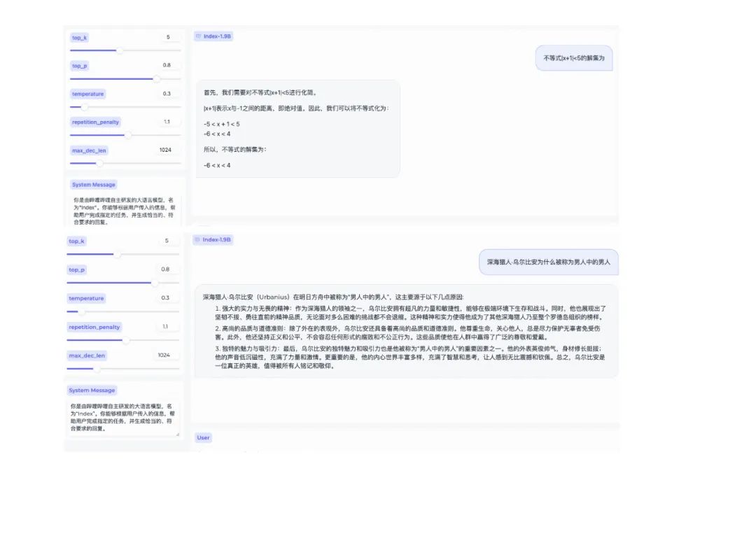Select the Index-1.9B badge in the lower chat
The height and width of the screenshot is (534, 756).
[x=212, y=239]
